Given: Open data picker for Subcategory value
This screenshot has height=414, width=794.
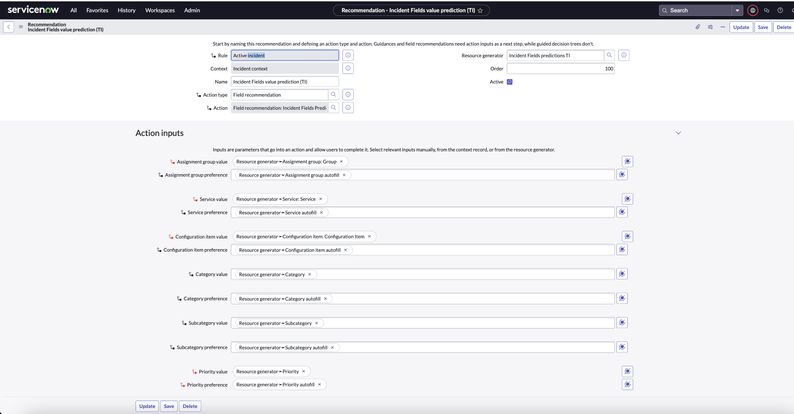Looking at the screenshot, I should pyautogui.click(x=622, y=322).
